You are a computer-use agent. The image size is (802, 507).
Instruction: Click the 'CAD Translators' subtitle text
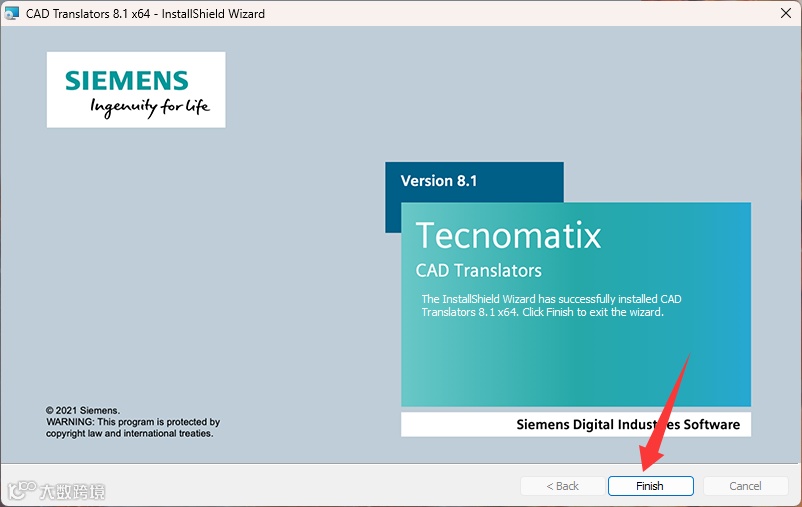(x=478, y=270)
